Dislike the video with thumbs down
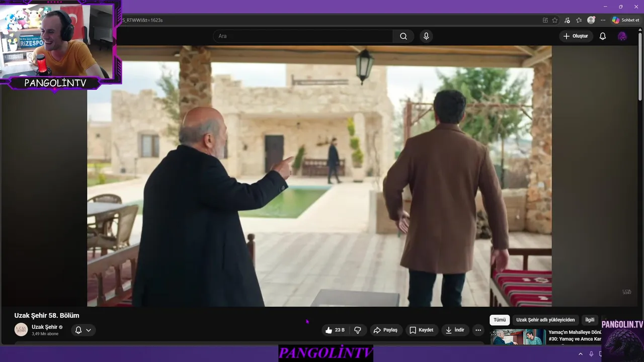 tap(358, 330)
